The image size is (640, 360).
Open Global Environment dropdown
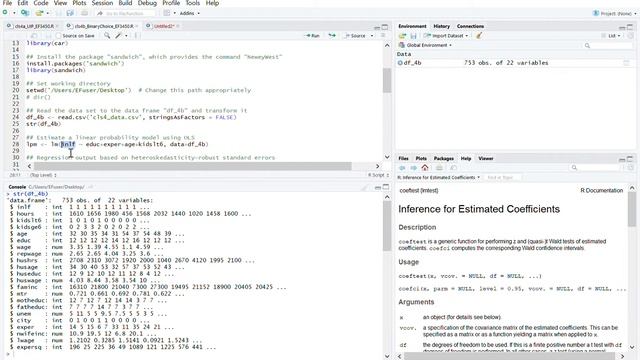(x=425, y=45)
